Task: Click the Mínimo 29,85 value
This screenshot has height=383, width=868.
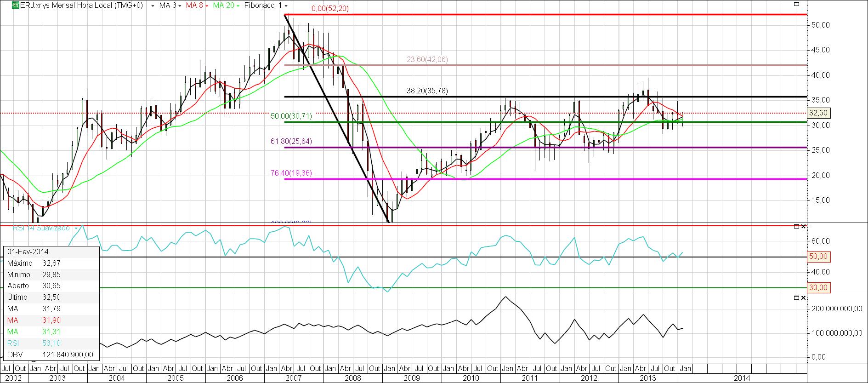Action: pos(51,274)
